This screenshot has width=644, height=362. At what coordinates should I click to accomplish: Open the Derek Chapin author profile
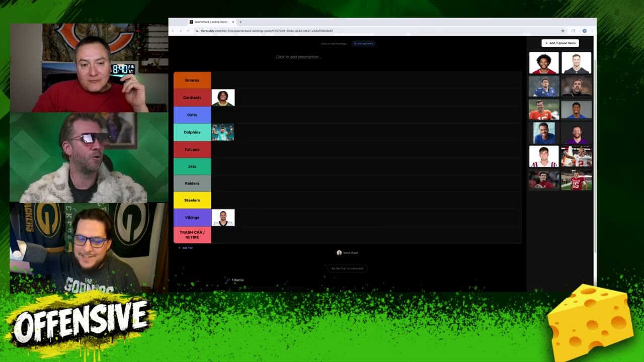pyautogui.click(x=348, y=253)
